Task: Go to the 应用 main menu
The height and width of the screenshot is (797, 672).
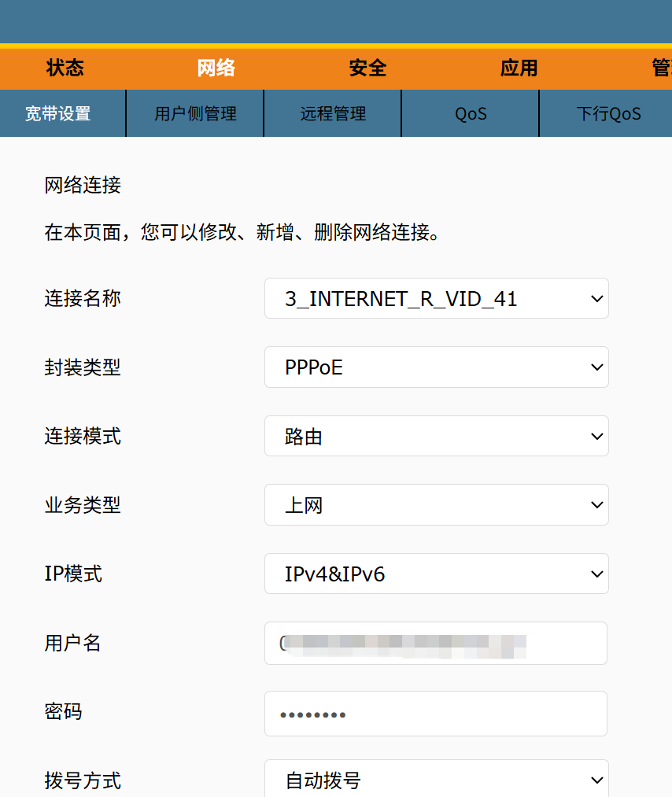Action: pos(519,68)
